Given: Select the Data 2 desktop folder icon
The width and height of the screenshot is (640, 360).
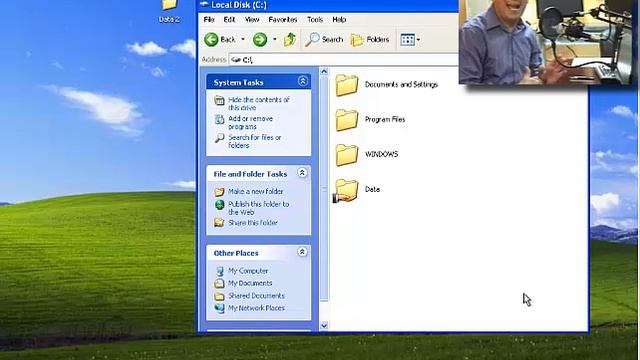Looking at the screenshot, I should click(x=169, y=5).
